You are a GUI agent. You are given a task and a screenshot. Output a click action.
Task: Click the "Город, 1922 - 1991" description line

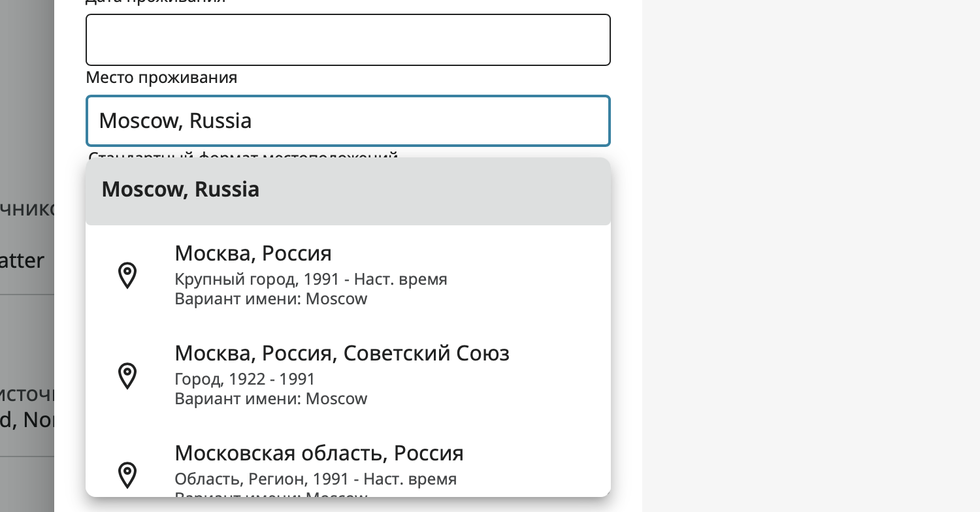(245, 379)
